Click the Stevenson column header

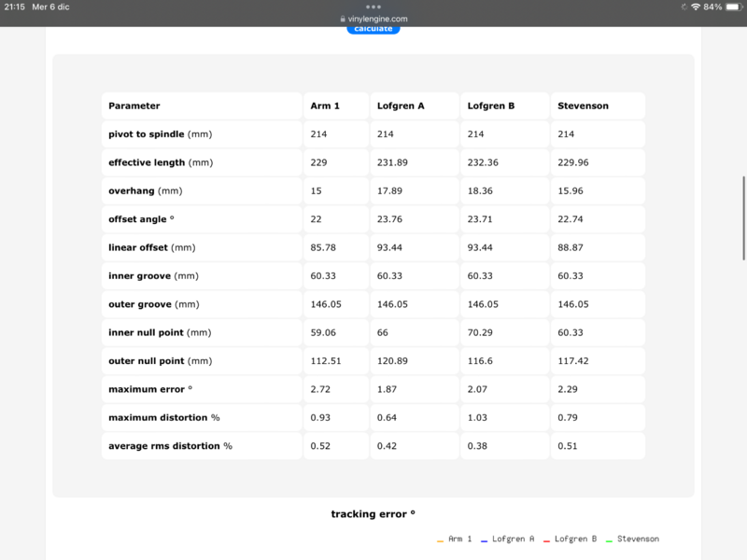(x=583, y=106)
